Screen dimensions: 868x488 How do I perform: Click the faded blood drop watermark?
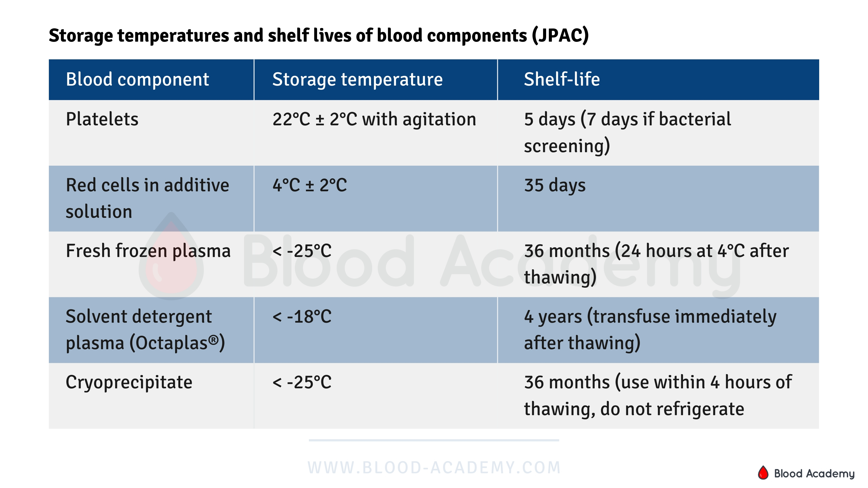tap(171, 258)
